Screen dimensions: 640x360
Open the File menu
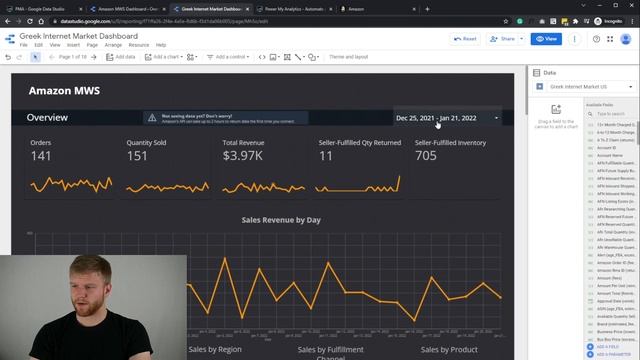(x=24, y=45)
